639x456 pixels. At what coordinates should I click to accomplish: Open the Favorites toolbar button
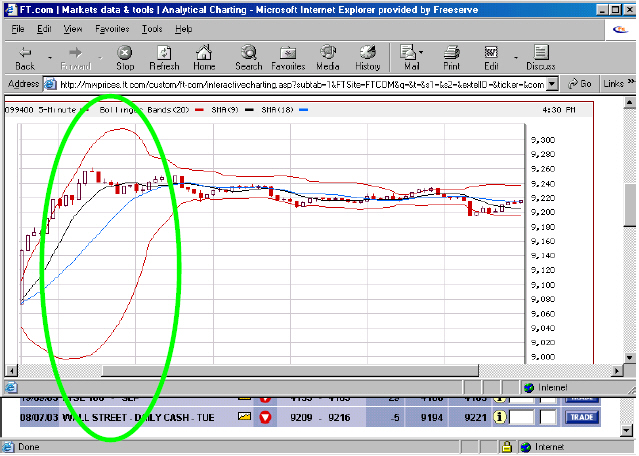point(288,58)
